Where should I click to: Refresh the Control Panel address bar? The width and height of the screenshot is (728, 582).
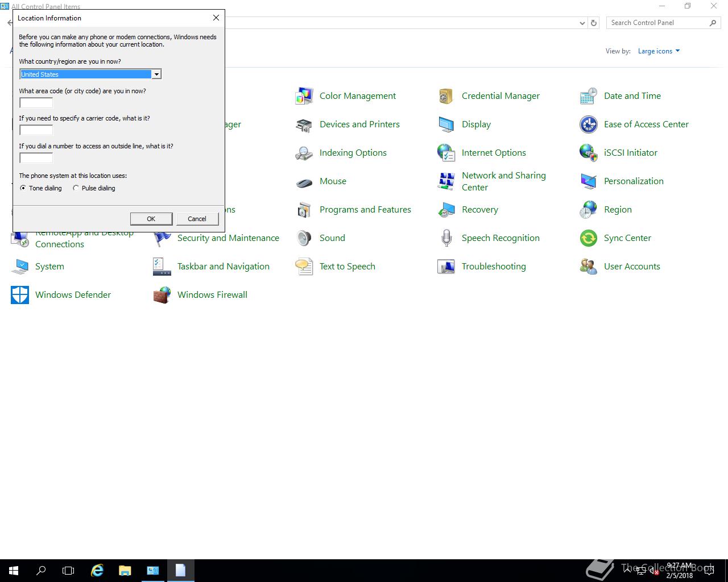tap(594, 23)
